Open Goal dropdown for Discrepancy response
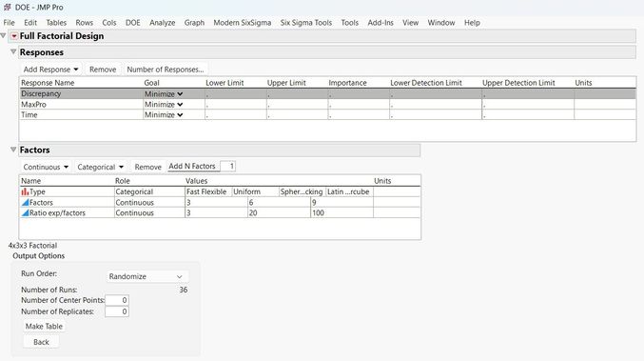644x361 pixels. tap(164, 93)
